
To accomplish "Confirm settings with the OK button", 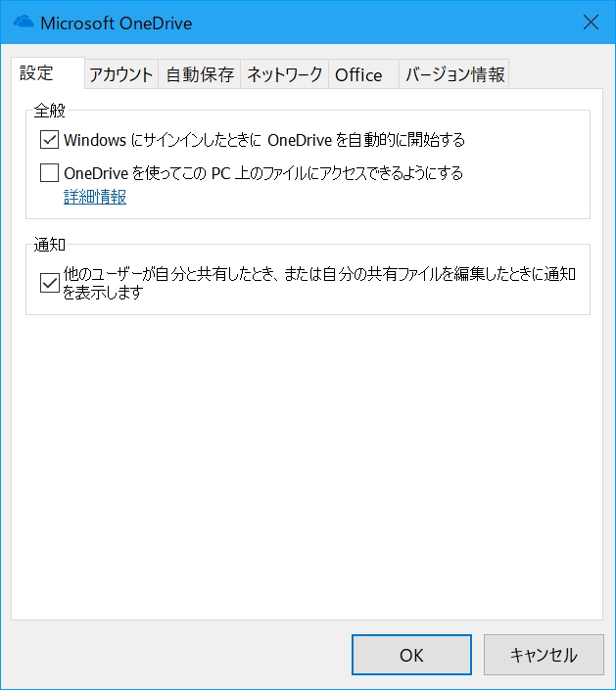I will pyautogui.click(x=411, y=655).
